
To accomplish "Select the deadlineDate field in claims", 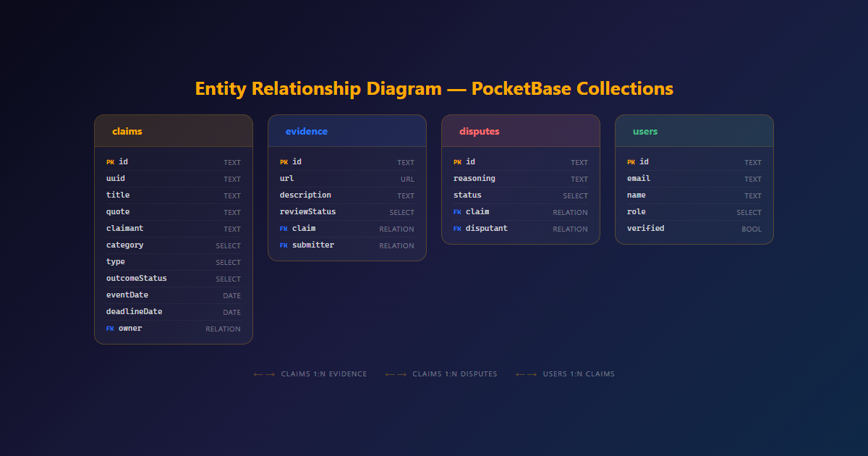I will [x=174, y=312].
